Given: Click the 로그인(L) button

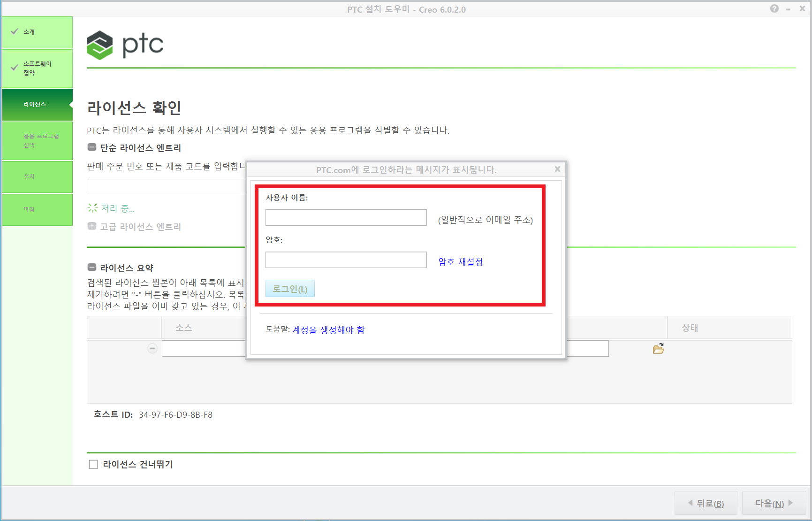Looking at the screenshot, I should coord(290,289).
